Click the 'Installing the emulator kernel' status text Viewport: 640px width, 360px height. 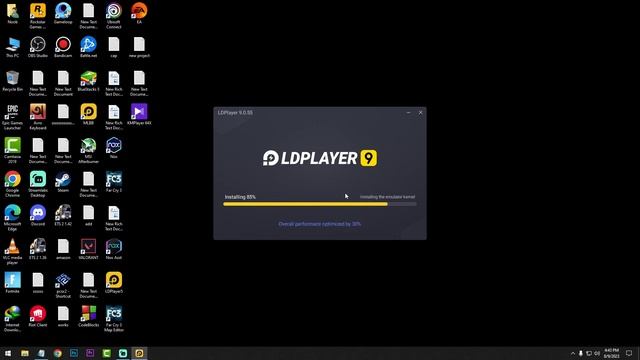(x=387, y=197)
